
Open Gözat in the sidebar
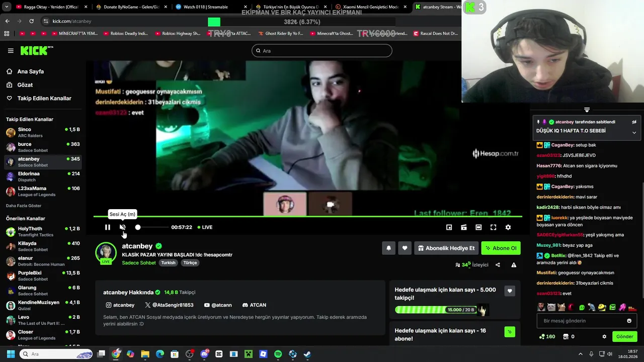click(x=20, y=85)
